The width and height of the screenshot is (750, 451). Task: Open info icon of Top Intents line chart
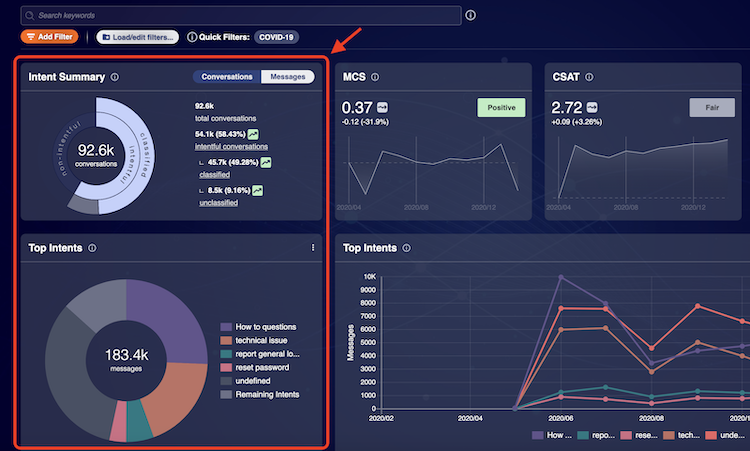[407, 248]
